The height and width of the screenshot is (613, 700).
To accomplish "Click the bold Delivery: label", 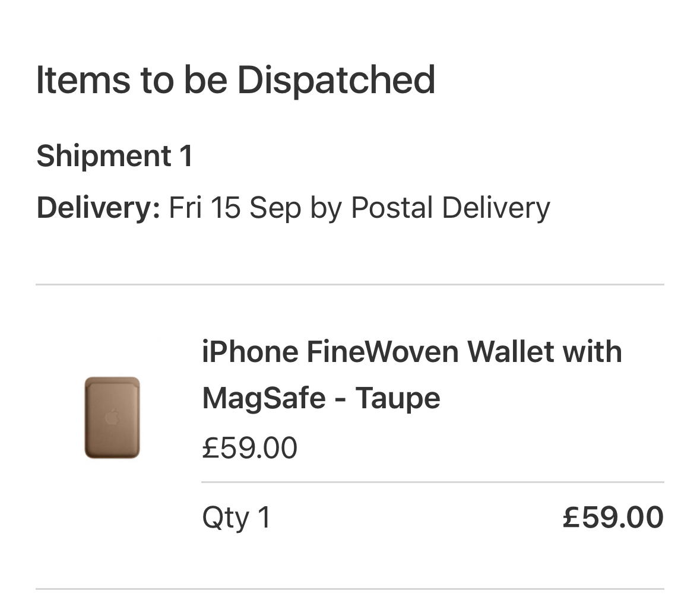I will [98, 208].
